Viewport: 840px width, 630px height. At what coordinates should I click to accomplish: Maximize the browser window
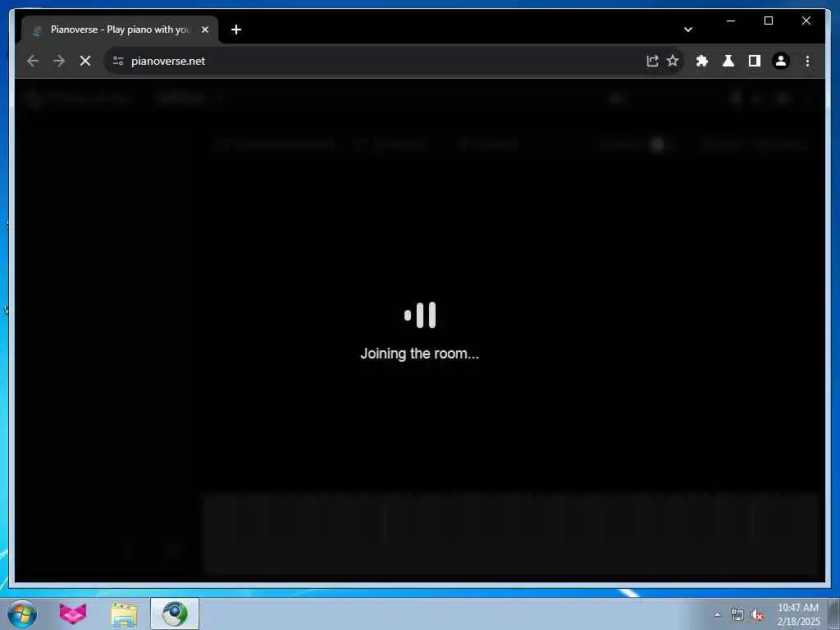point(768,21)
